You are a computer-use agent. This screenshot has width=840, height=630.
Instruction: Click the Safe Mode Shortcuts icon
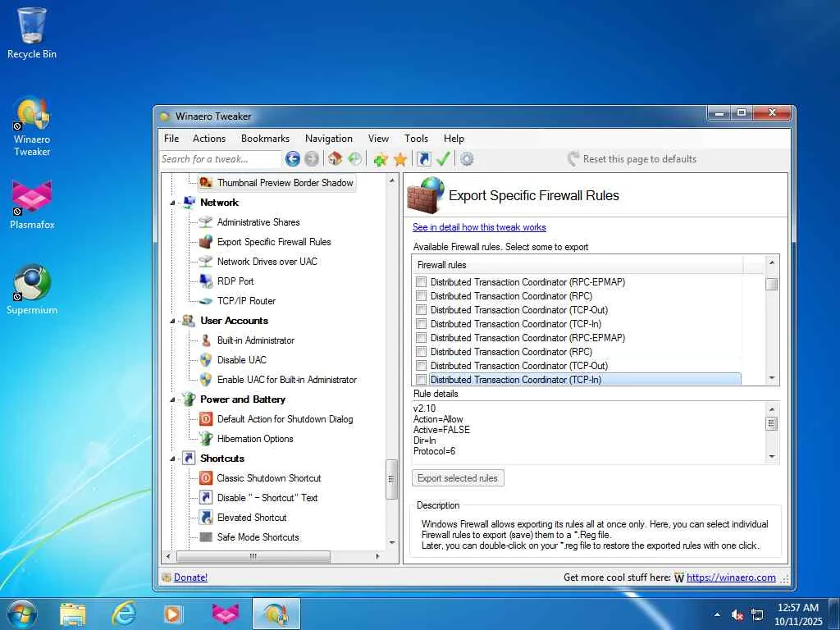tap(206, 536)
